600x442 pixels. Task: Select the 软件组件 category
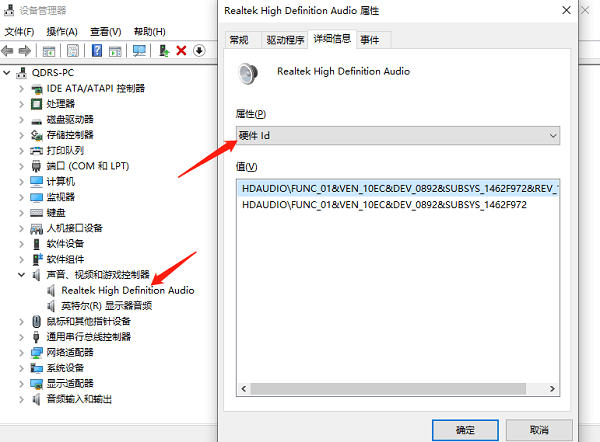(x=65, y=259)
